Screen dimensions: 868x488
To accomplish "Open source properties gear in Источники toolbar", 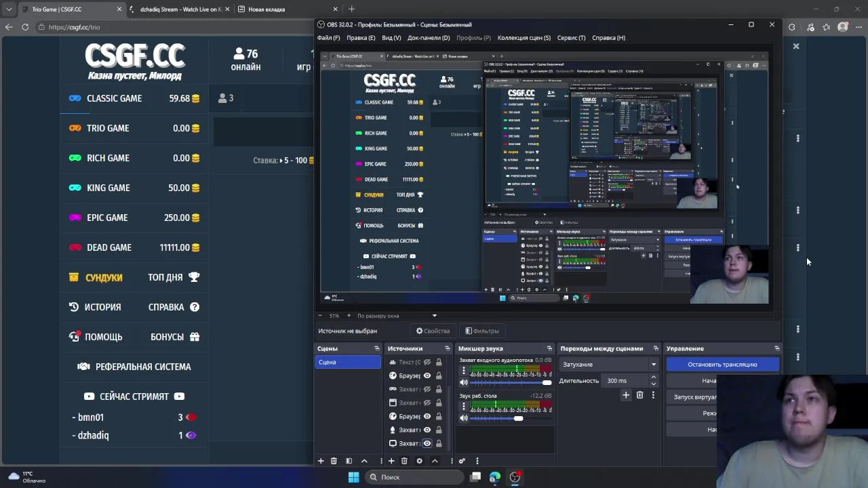I will 419,461.
